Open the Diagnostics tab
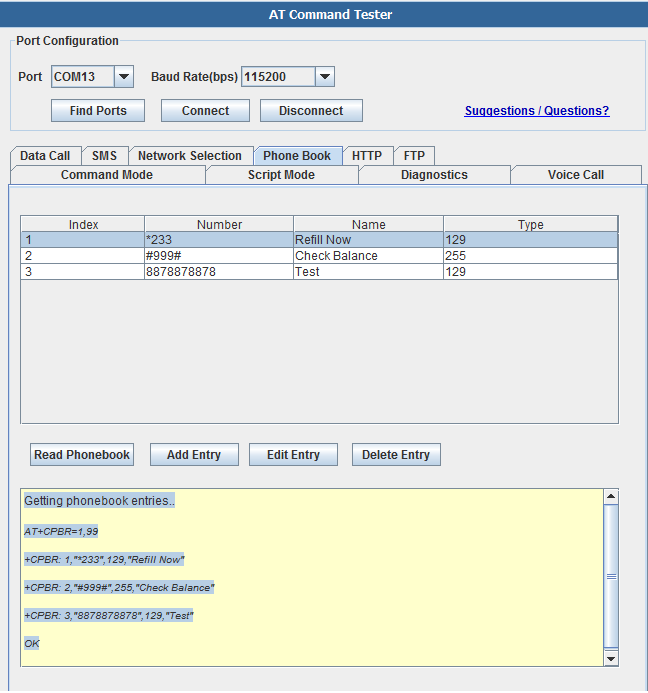This screenshot has height=693, width=648. click(x=434, y=175)
